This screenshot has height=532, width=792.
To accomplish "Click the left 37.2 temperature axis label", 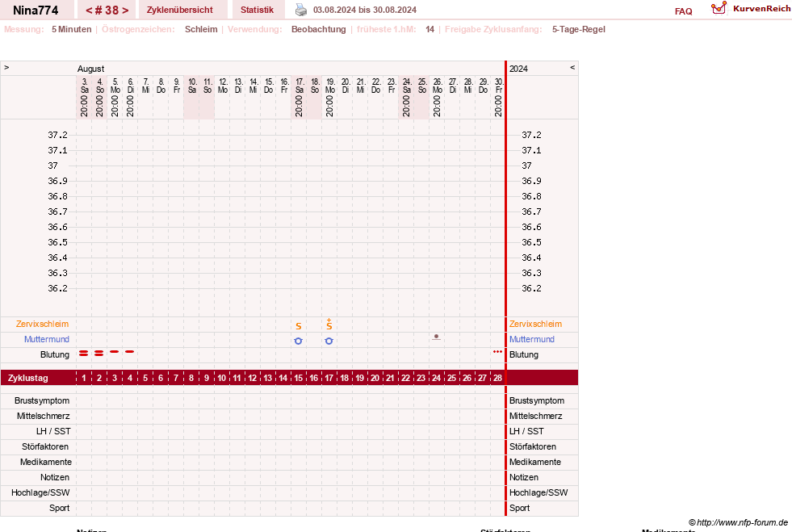I will (x=57, y=135).
